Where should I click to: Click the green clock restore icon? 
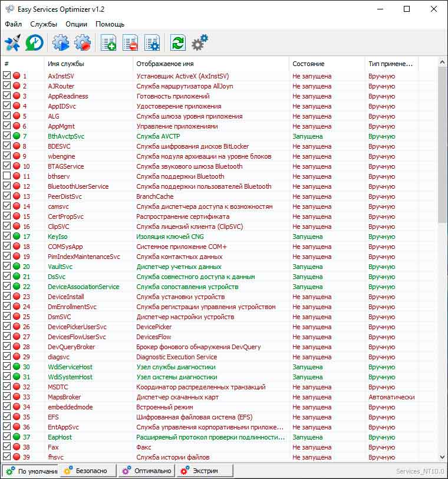coord(34,42)
